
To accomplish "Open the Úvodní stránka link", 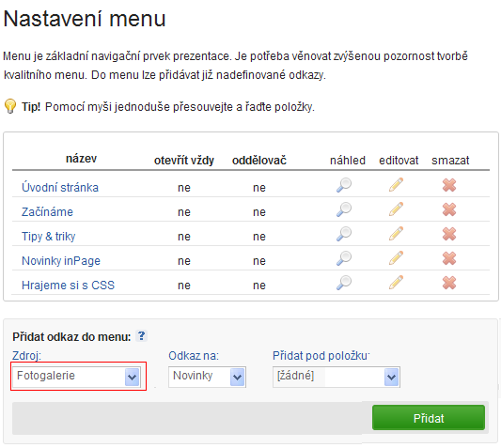I will click(x=60, y=188).
